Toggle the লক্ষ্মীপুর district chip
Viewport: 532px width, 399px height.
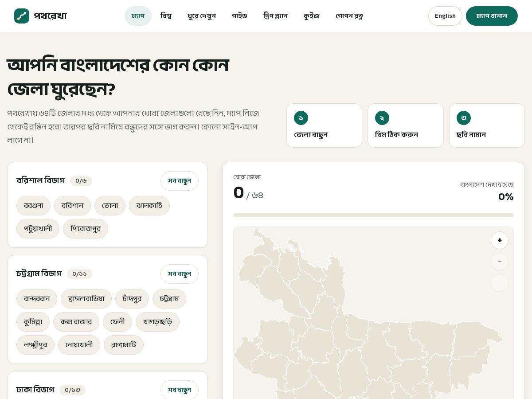pyautogui.click(x=35, y=345)
